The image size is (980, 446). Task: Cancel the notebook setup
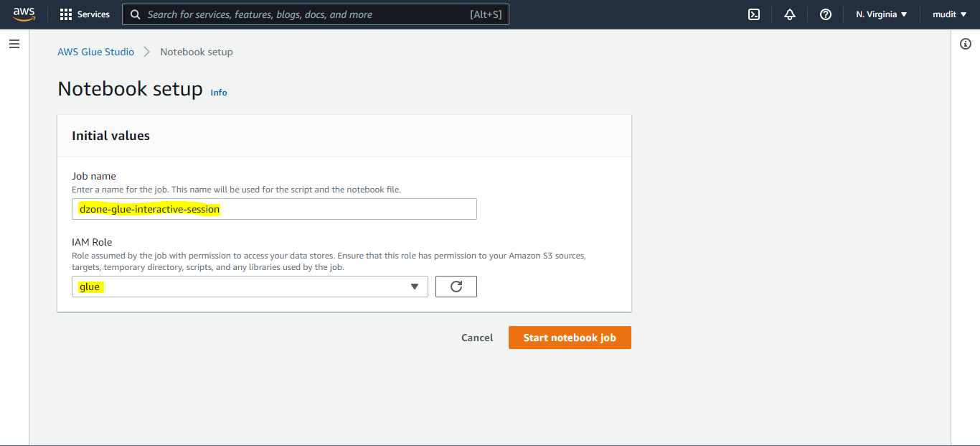click(x=477, y=338)
